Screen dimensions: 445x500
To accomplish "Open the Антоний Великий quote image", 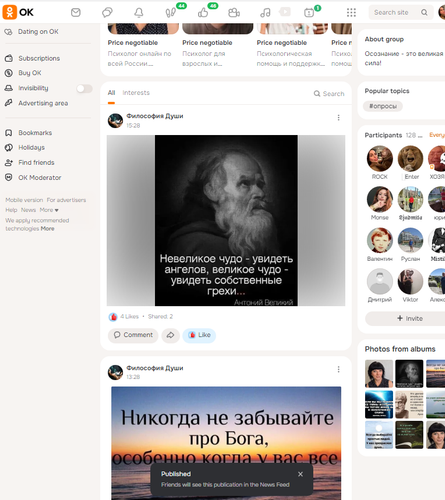I will pos(226,220).
